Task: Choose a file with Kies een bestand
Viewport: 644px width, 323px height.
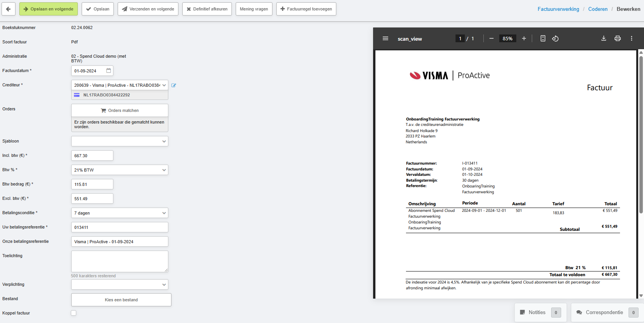Action: pyautogui.click(x=121, y=300)
